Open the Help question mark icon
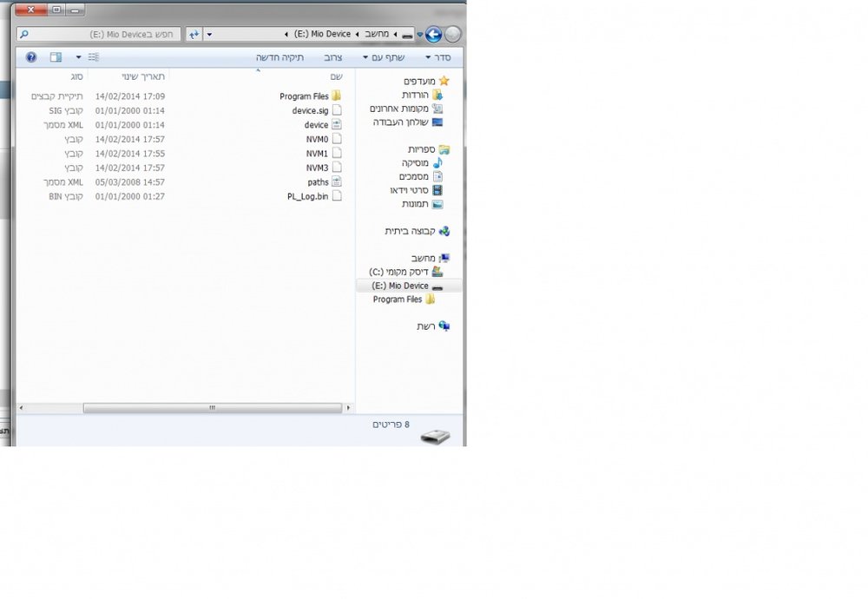Image resolution: width=868 pixels, height=599 pixels. [x=31, y=57]
